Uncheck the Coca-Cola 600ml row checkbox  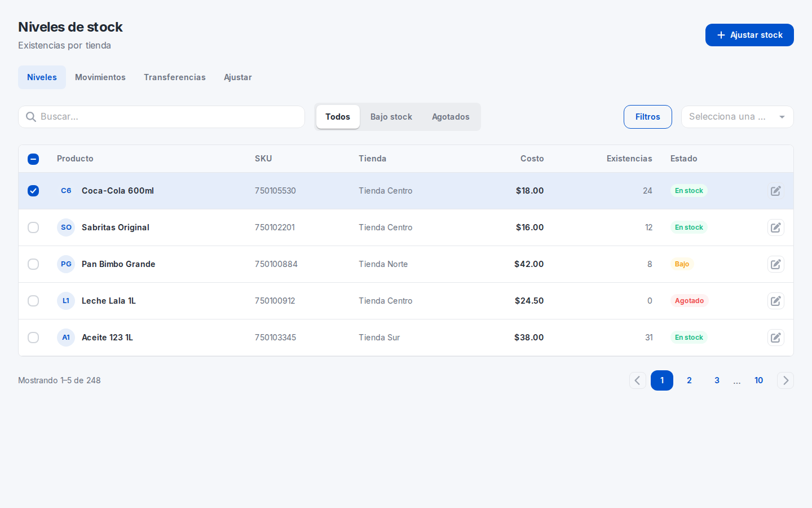(x=33, y=191)
